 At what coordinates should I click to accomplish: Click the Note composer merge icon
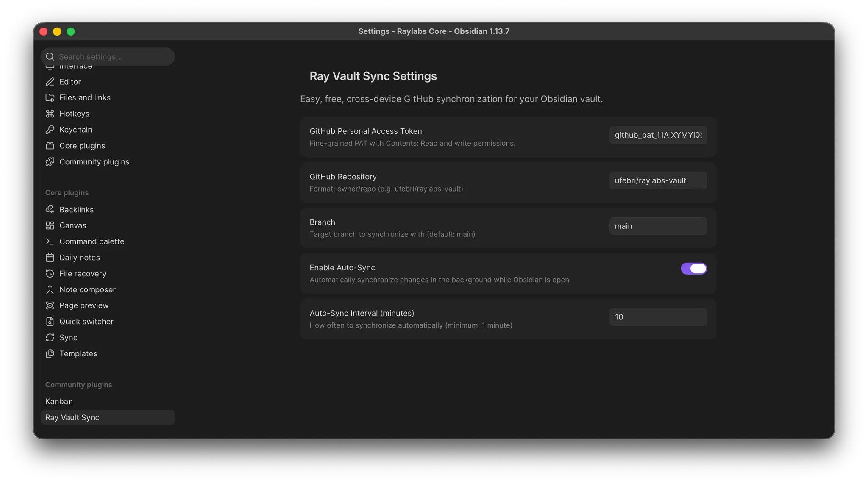pos(50,290)
